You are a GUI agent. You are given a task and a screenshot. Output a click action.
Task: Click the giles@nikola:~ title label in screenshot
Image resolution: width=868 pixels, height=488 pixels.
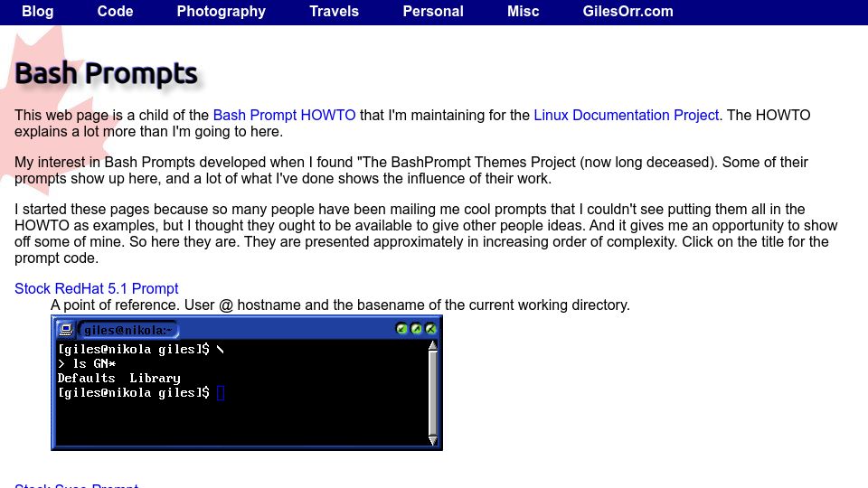(128, 331)
